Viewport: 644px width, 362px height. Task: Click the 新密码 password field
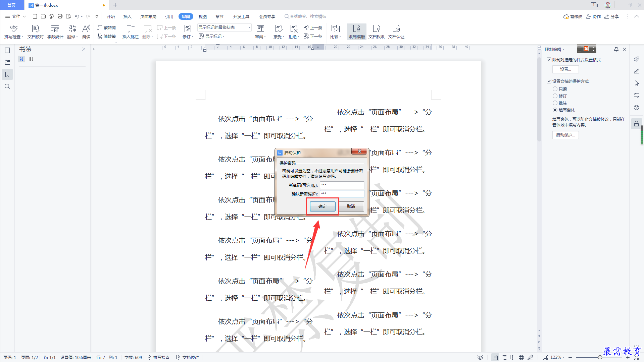(342, 185)
